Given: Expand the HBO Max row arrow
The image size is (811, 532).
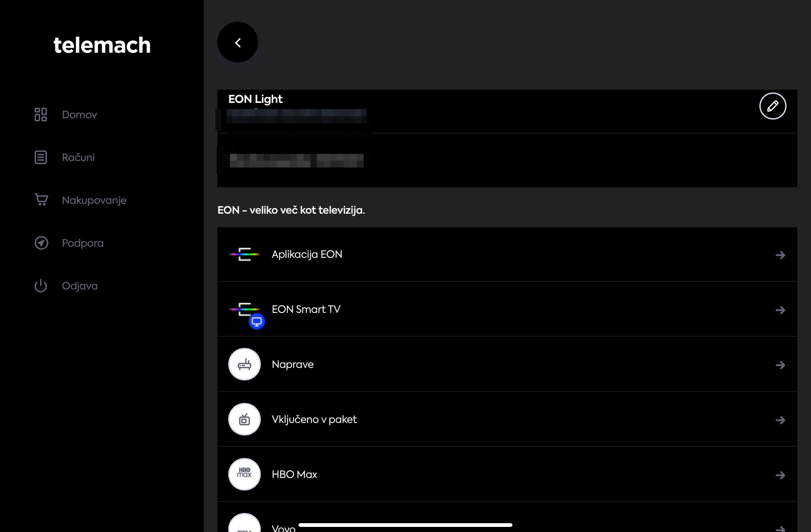Looking at the screenshot, I should click(780, 475).
